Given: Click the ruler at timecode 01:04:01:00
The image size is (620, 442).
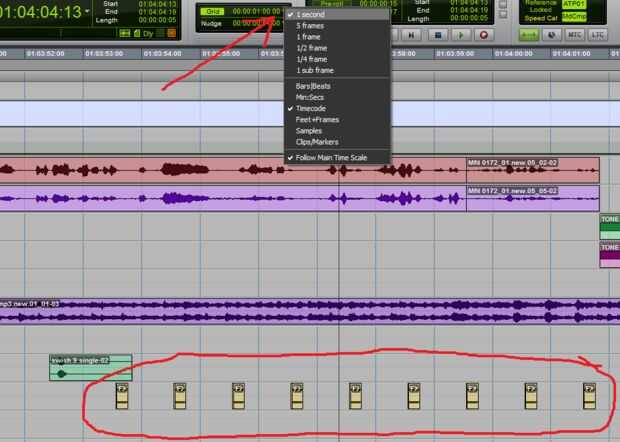Looking at the screenshot, I should (x=571, y=53).
